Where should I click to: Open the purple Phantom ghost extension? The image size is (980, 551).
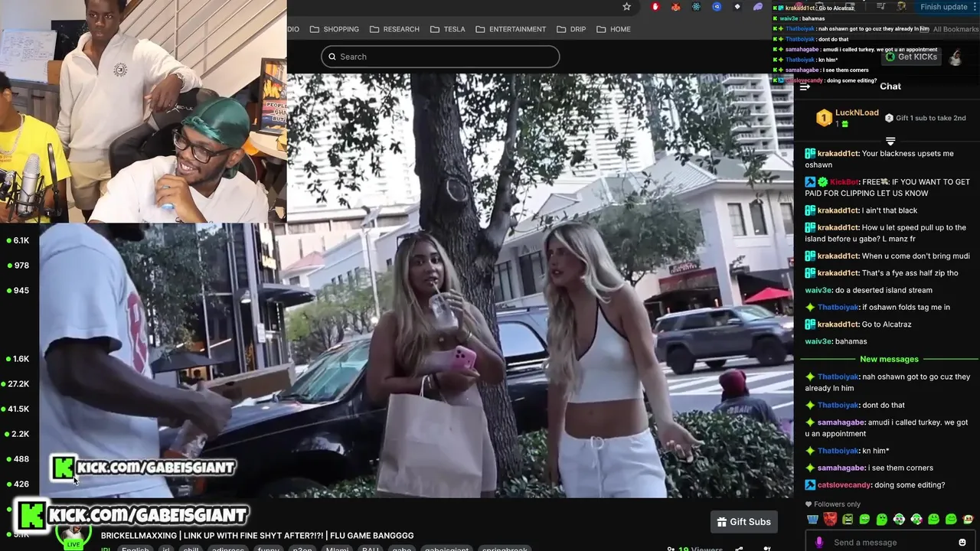758,7
